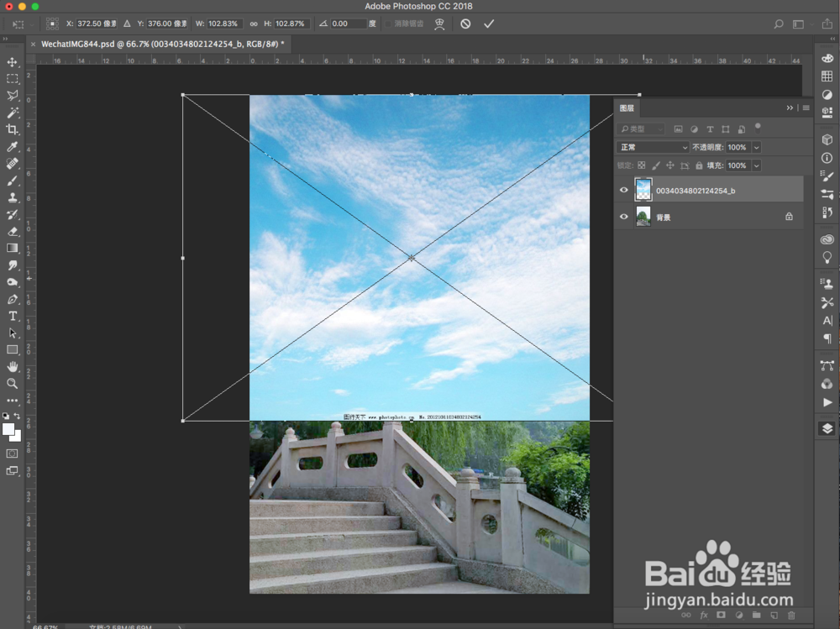Pick the Eyedropper tool

[x=12, y=143]
